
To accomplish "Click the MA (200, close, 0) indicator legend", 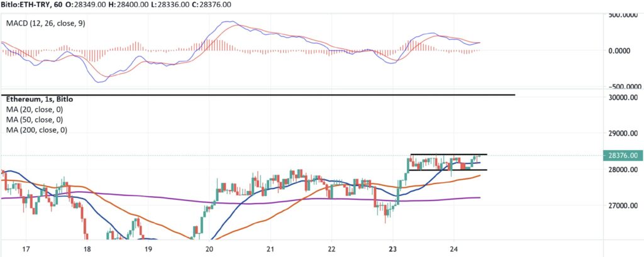I will click(36, 130).
